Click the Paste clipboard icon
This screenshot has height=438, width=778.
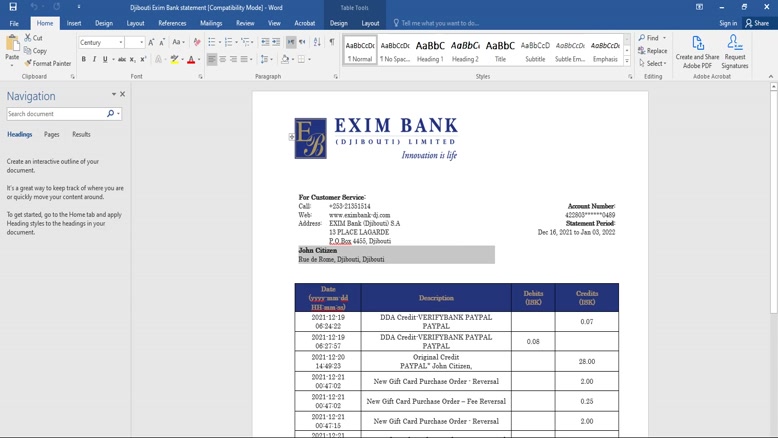click(12, 47)
